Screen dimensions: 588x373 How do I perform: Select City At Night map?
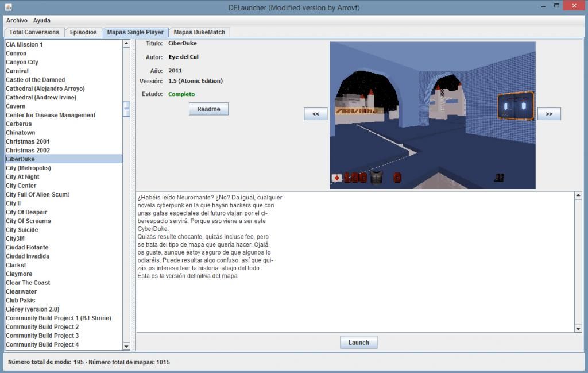(x=64, y=177)
